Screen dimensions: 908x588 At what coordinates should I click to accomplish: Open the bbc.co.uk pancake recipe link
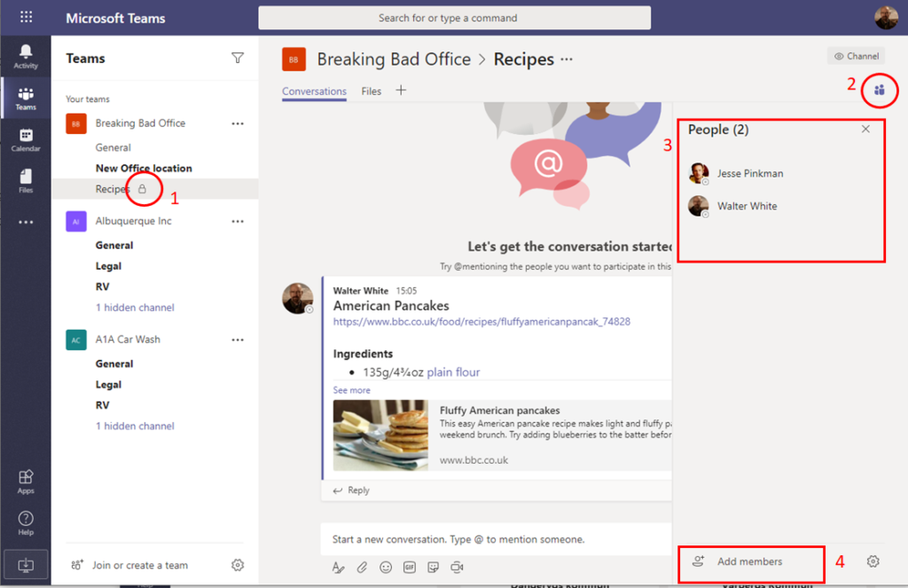(481, 322)
